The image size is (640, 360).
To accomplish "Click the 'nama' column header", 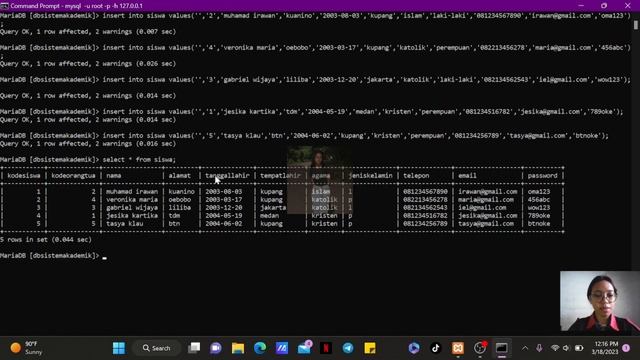I will click(113, 176).
